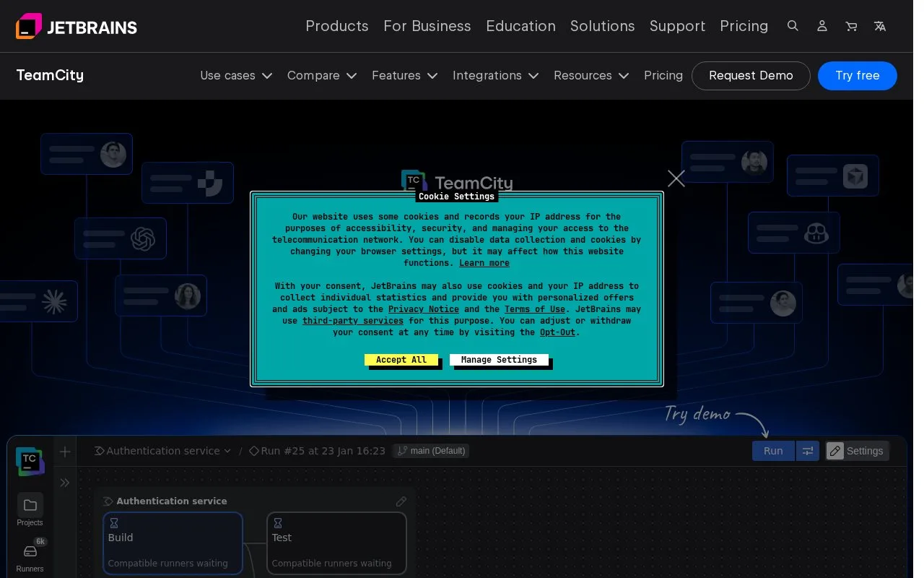
Task: Open the language selector icon
Action: click(880, 26)
